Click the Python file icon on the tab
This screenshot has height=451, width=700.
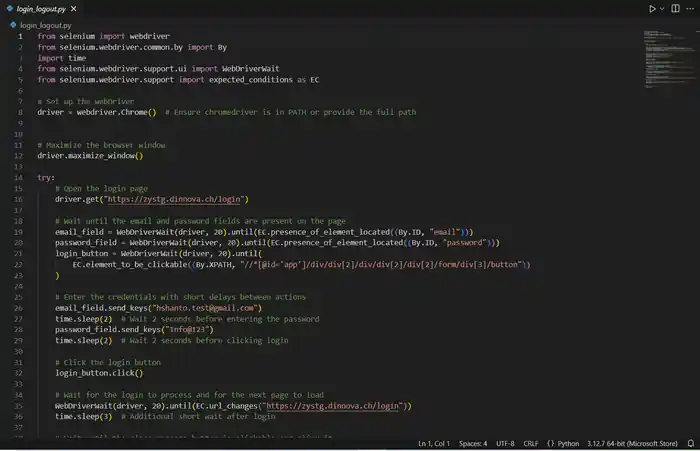[x=9, y=8]
